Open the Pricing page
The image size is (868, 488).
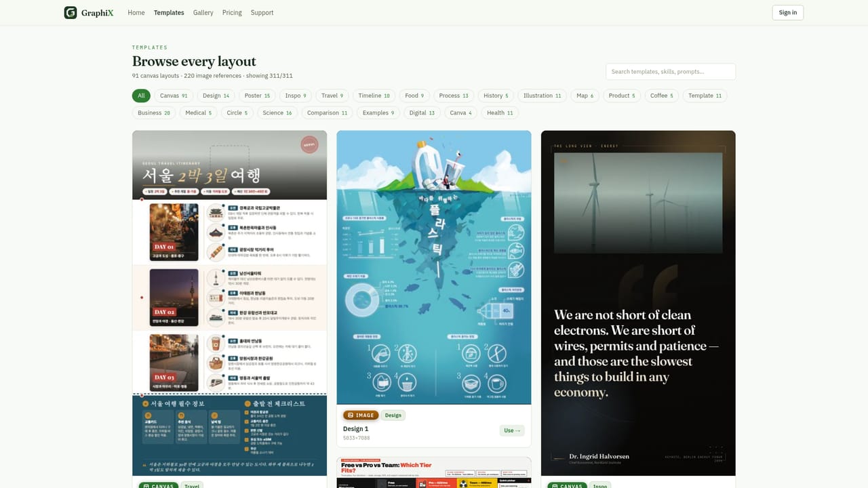pos(232,12)
